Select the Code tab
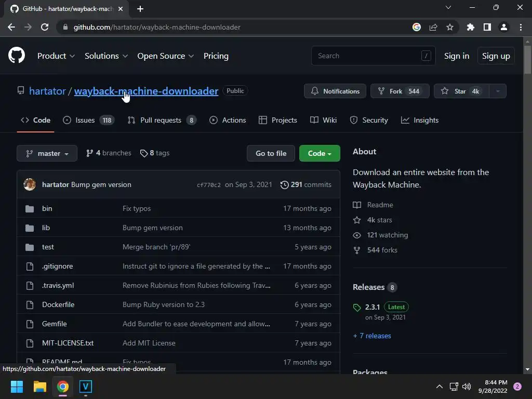532x399 pixels. click(35, 120)
